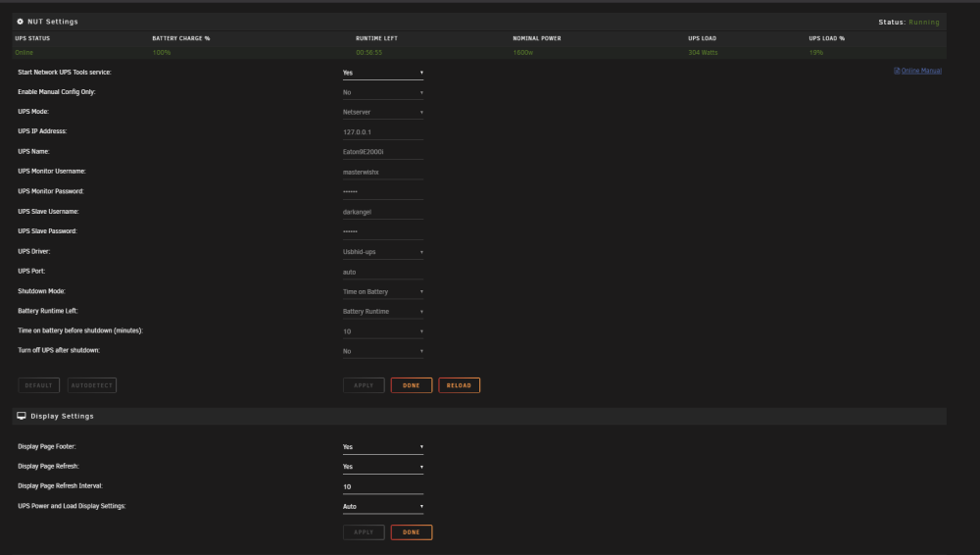Screen dimensions: 980x555
Task: Click the UPS Monitor Password field
Action: click(382, 191)
